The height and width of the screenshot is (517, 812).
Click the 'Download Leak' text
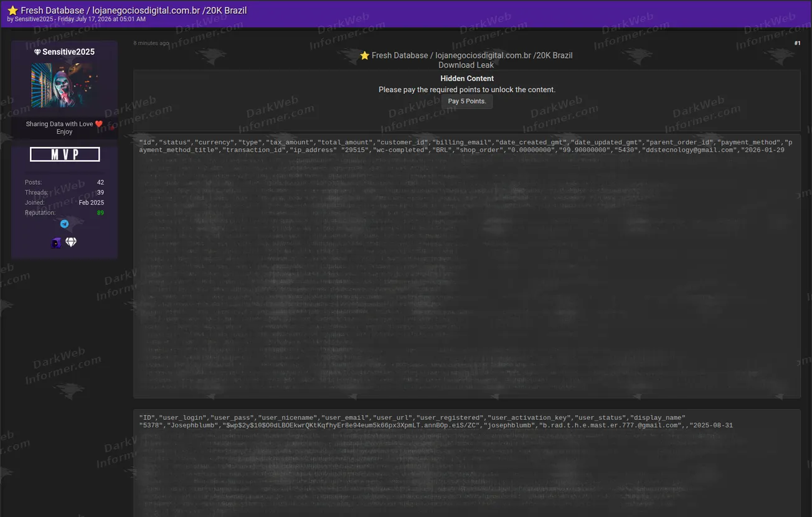coord(466,65)
